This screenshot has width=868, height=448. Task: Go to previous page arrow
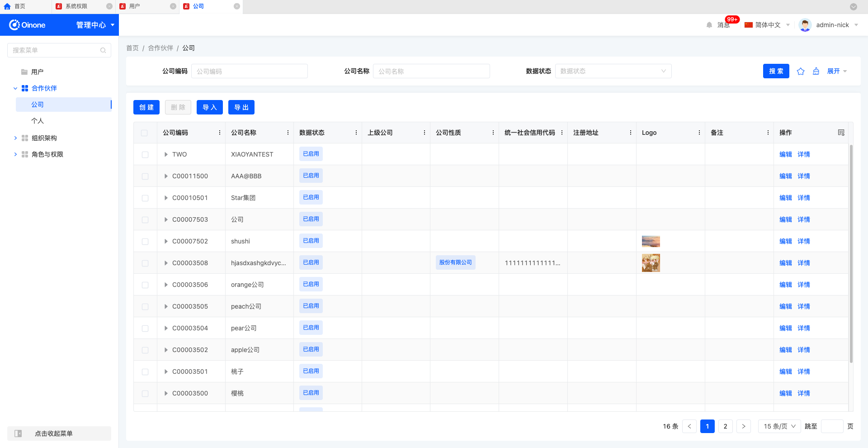[x=689, y=426]
